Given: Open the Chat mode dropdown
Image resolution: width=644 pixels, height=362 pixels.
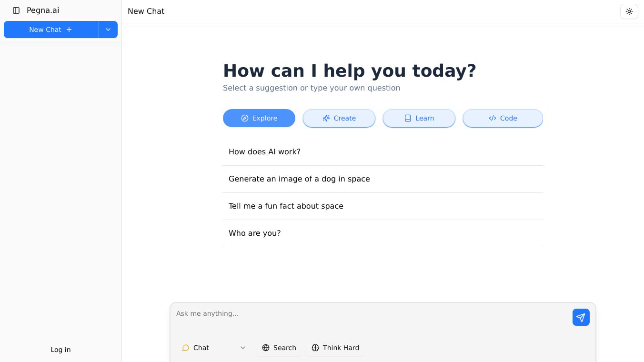Looking at the screenshot, I should coord(214,348).
